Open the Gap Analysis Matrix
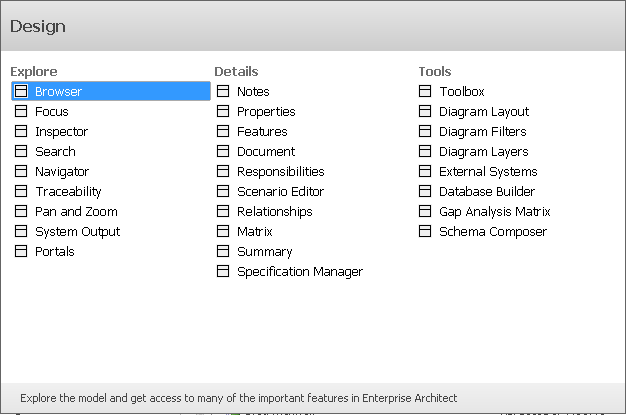The height and width of the screenshot is (415, 626). coord(494,212)
